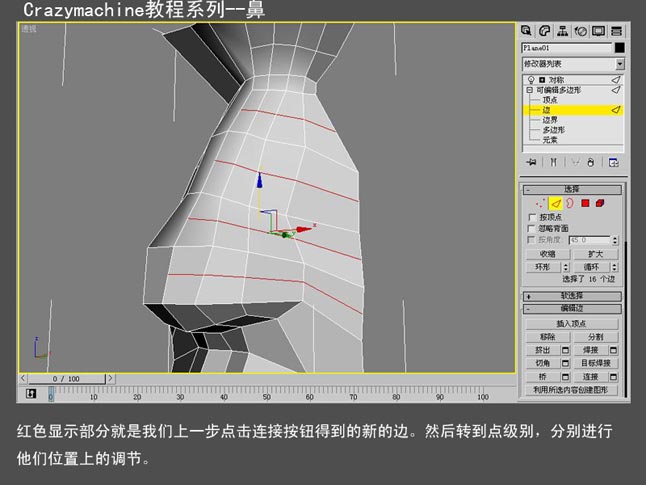This screenshot has height=485, width=646.
Task: Click the 焊接 button
Action: 591,350
